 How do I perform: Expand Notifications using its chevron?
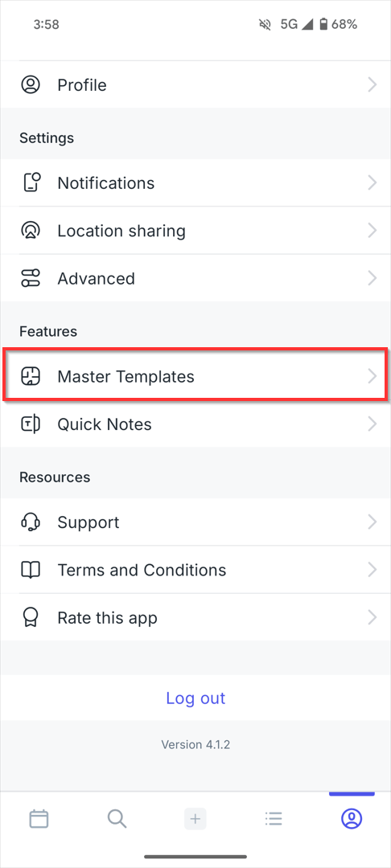(372, 182)
